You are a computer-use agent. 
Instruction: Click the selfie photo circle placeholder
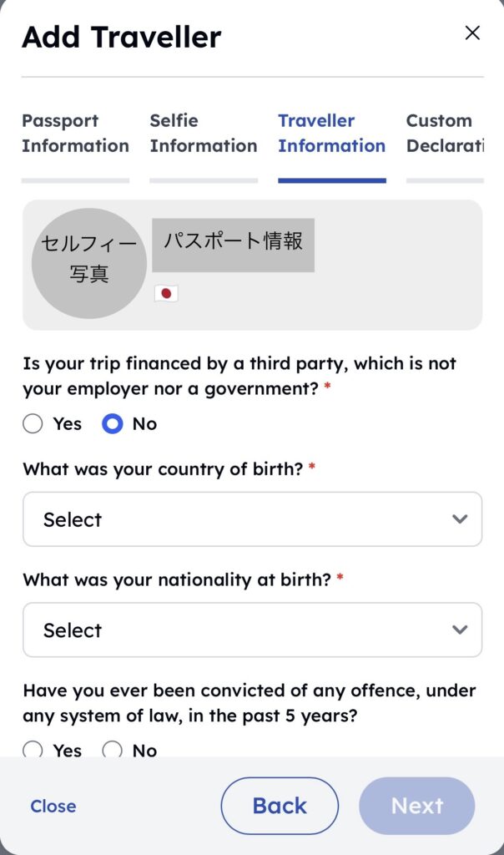pos(89,263)
